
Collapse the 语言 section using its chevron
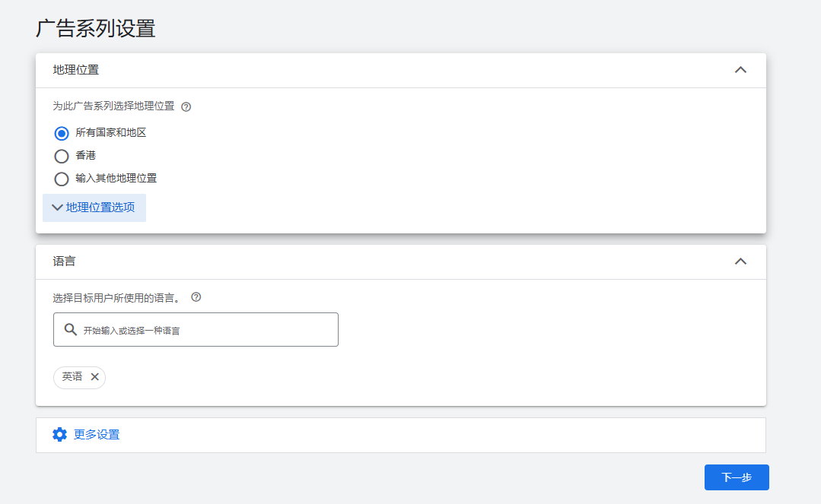[x=740, y=262]
